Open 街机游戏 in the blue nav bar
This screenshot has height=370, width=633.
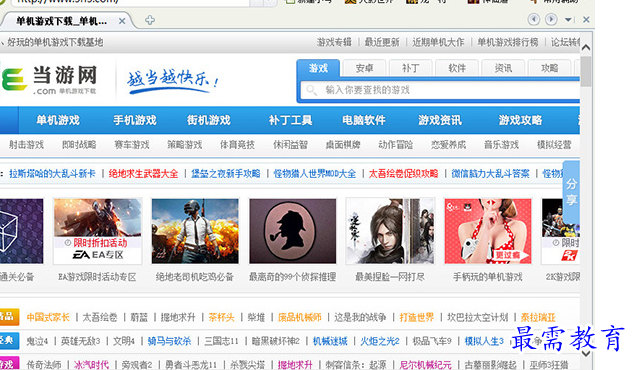click(x=209, y=120)
